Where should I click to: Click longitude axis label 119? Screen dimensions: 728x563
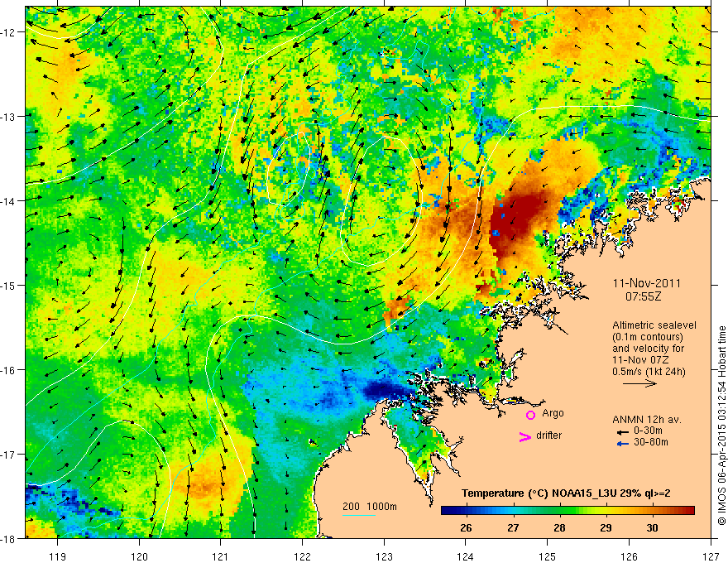tap(58, 557)
